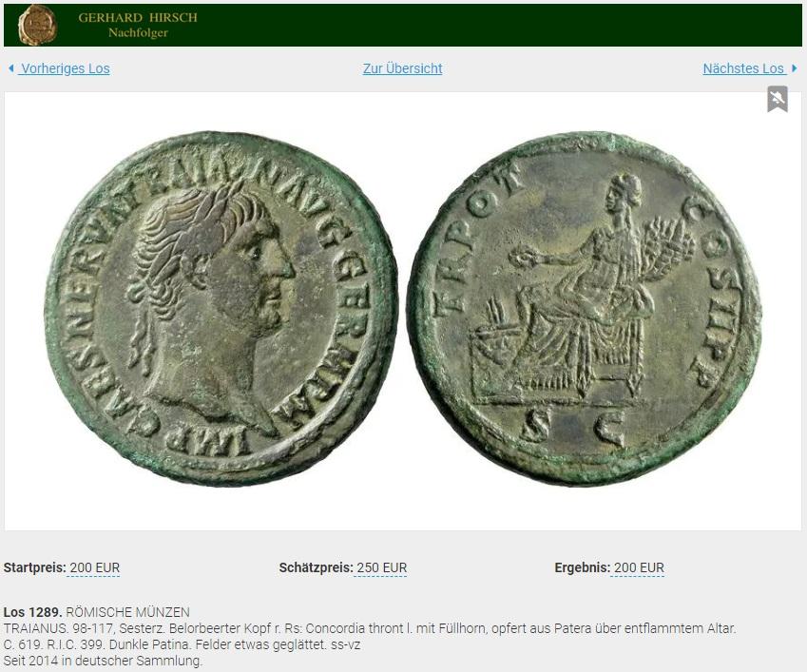Click the Startpreis 200 EUR value
Image resolution: width=807 pixels, height=672 pixels.
click(x=94, y=567)
